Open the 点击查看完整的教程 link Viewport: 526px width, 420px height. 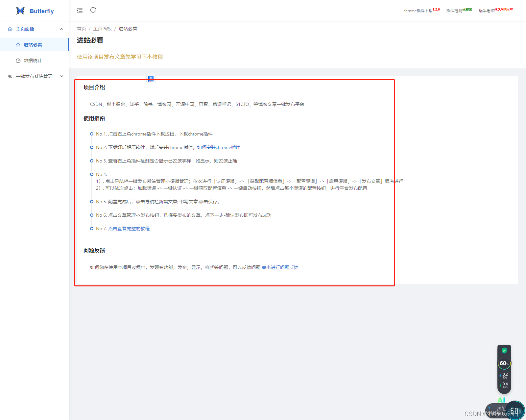(129, 229)
